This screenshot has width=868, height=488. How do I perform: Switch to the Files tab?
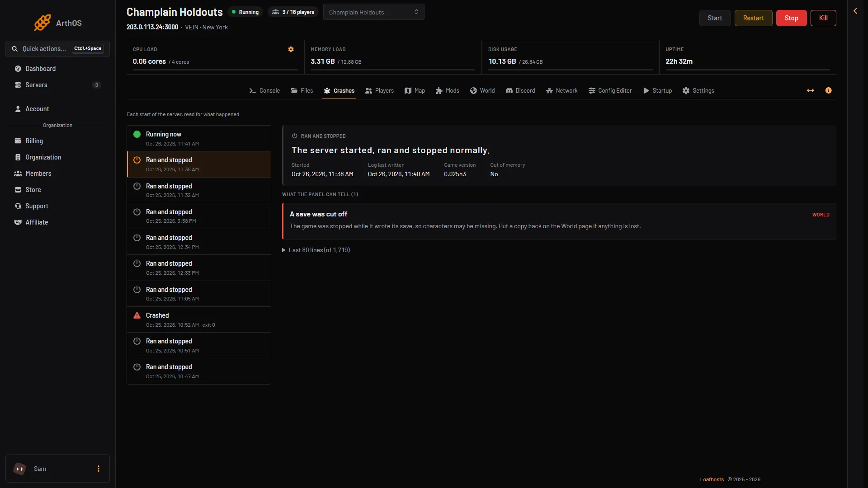tap(302, 91)
